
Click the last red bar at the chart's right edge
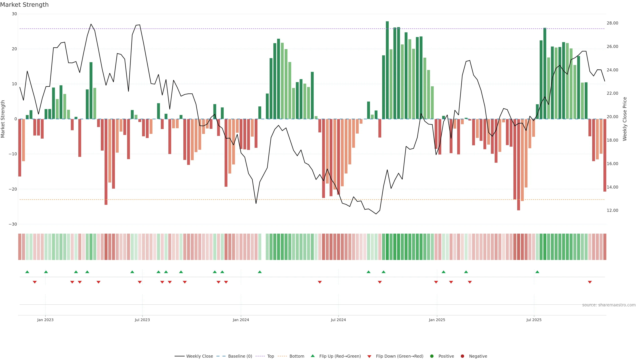coord(605,155)
